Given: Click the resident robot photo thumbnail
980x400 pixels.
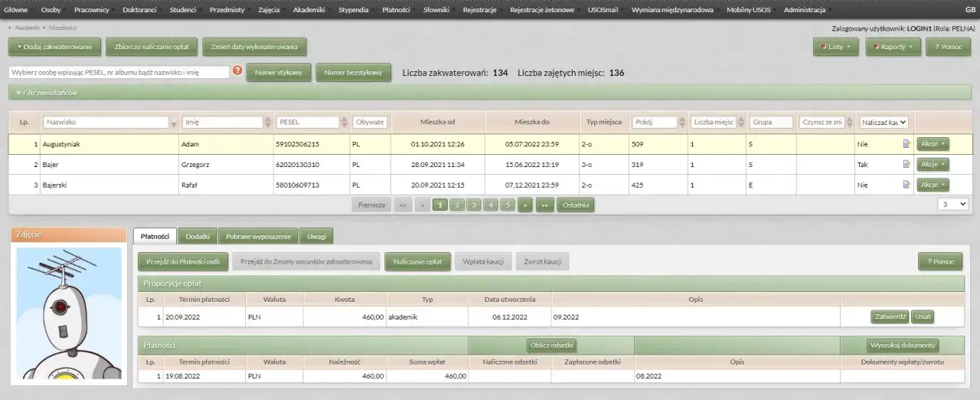Looking at the screenshot, I should click(69, 313).
